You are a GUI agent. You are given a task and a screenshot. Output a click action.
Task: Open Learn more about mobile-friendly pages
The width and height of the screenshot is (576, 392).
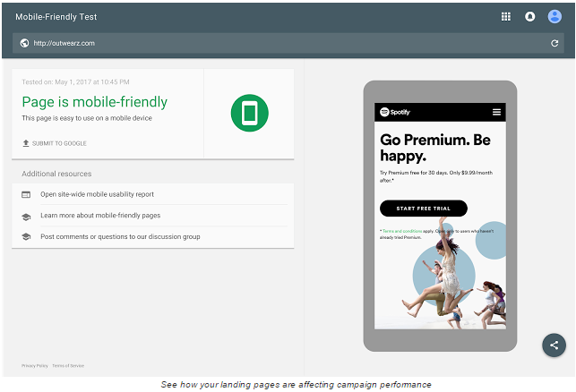[100, 216]
